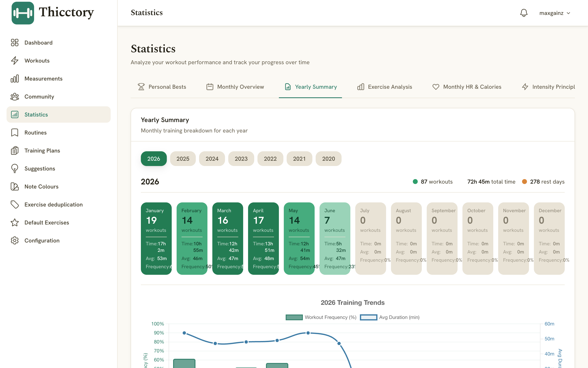Click the Yearly Summary document icon

point(288,87)
